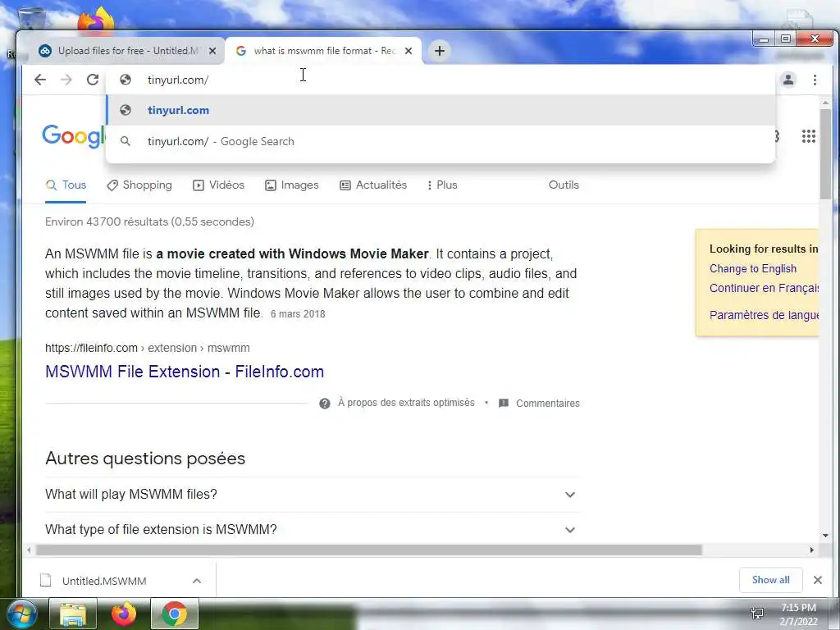Close the downloads bar

click(818, 580)
